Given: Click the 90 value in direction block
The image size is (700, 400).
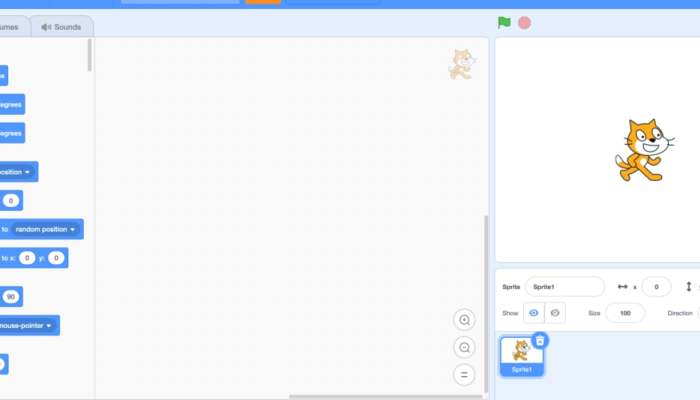Looking at the screenshot, I should [11, 296].
